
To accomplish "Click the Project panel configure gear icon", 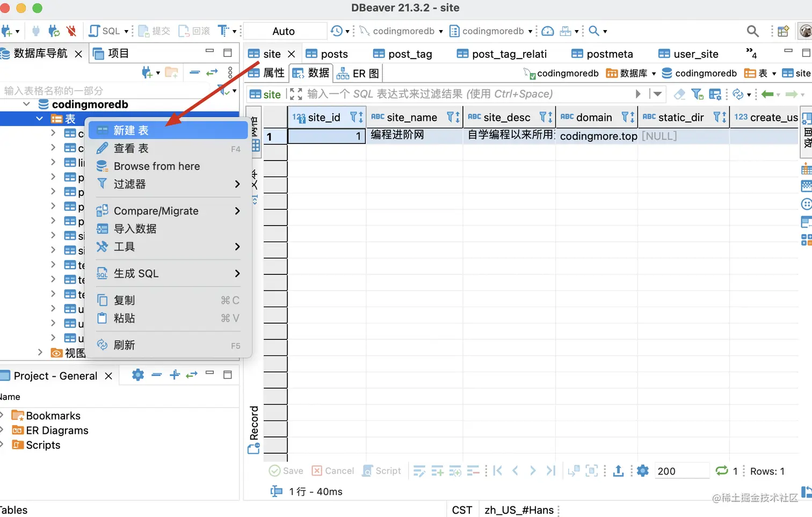I will pyautogui.click(x=138, y=375).
